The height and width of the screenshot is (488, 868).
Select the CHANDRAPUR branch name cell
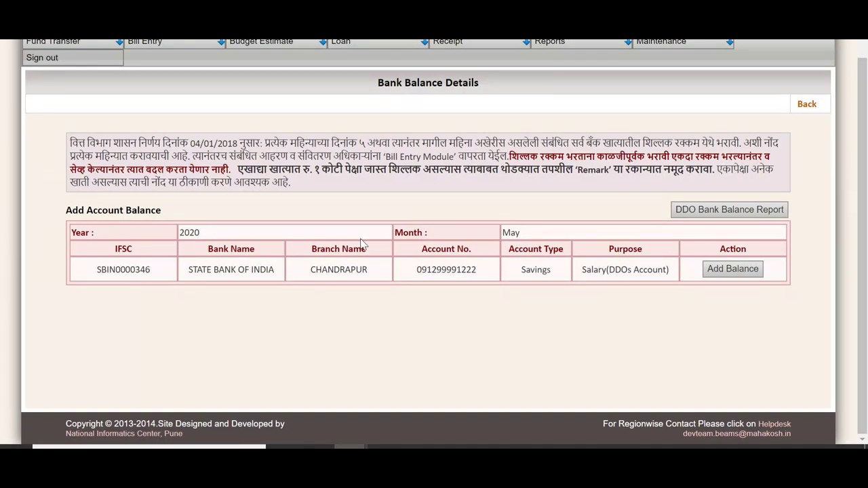[339, 269]
